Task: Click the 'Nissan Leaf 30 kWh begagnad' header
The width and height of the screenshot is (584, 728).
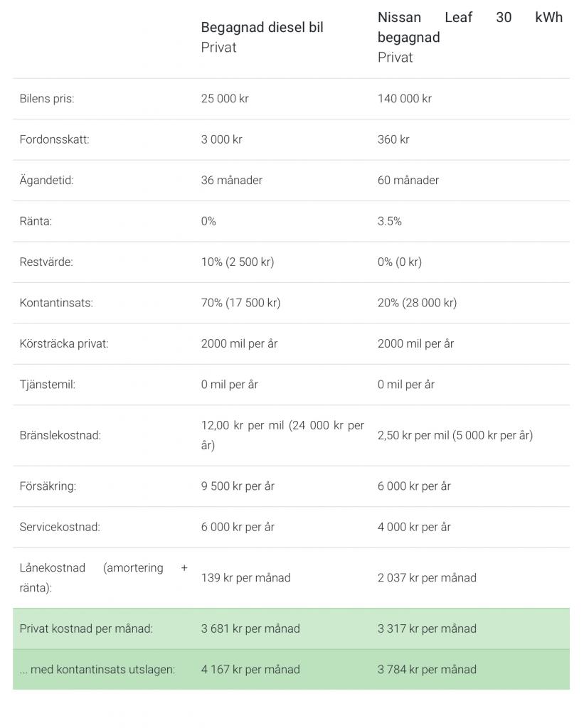Action: click(x=469, y=28)
